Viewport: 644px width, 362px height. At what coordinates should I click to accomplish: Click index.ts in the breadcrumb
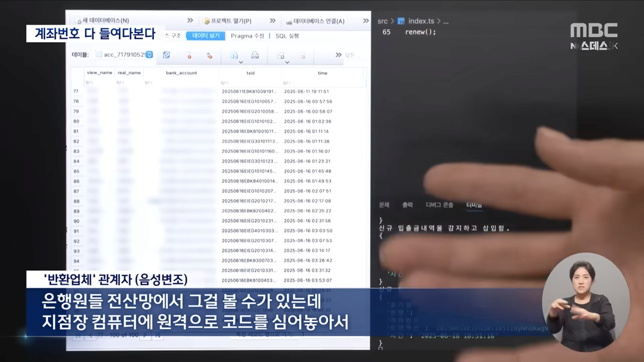(421, 21)
